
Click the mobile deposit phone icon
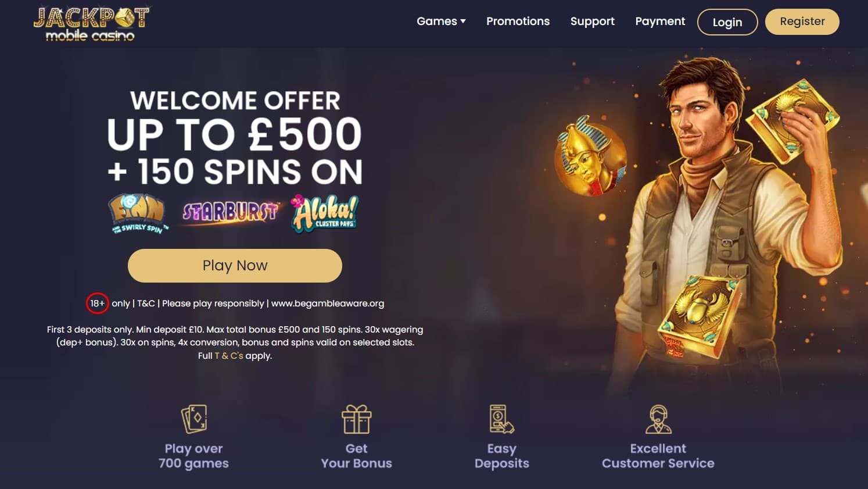click(x=502, y=419)
